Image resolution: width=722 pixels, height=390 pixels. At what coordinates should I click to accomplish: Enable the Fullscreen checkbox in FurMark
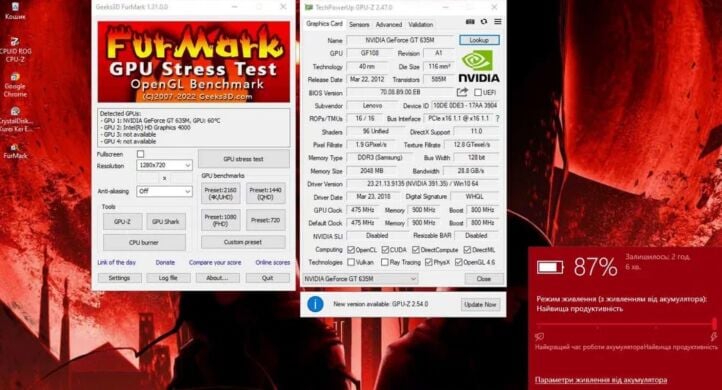pyautogui.click(x=140, y=154)
